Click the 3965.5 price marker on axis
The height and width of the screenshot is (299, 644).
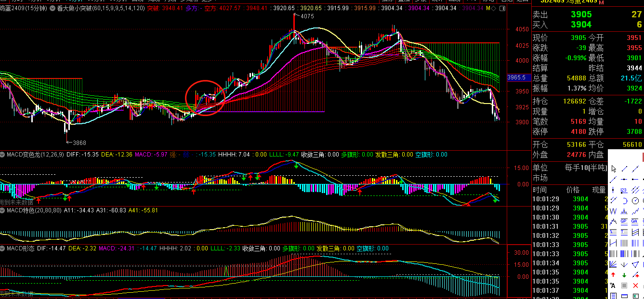click(519, 78)
